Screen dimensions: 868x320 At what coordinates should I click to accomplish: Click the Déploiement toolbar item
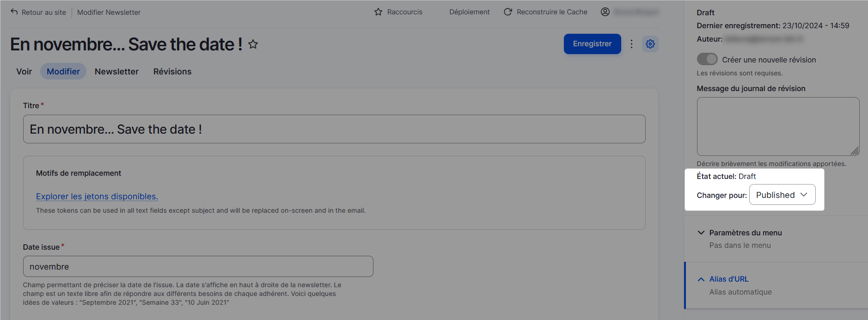[x=469, y=12]
